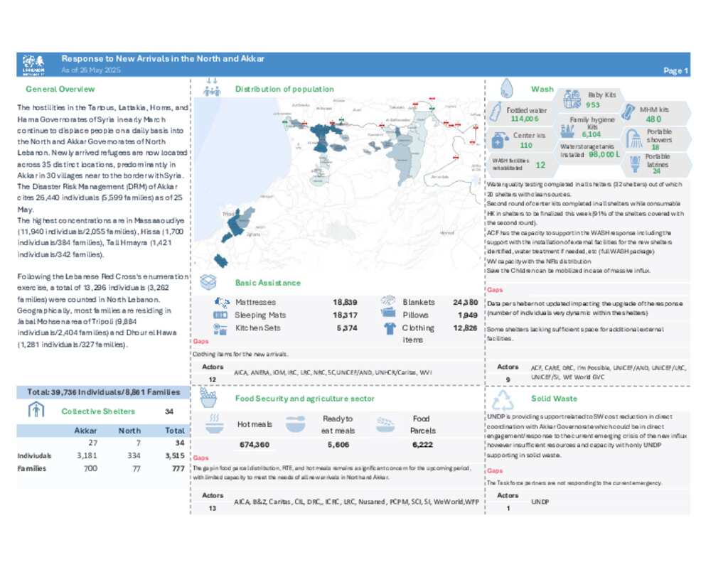Click the Portable latrines icon
The image size is (728, 562).
tap(634, 163)
